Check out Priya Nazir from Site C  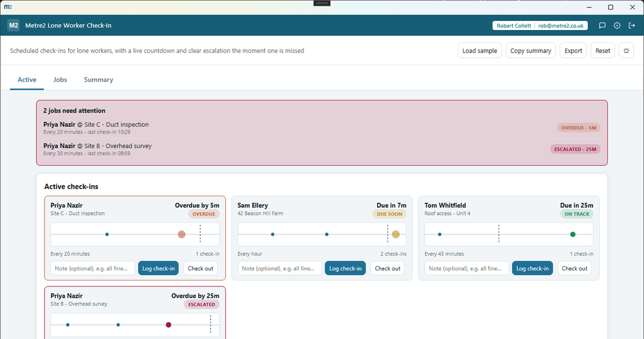200,268
